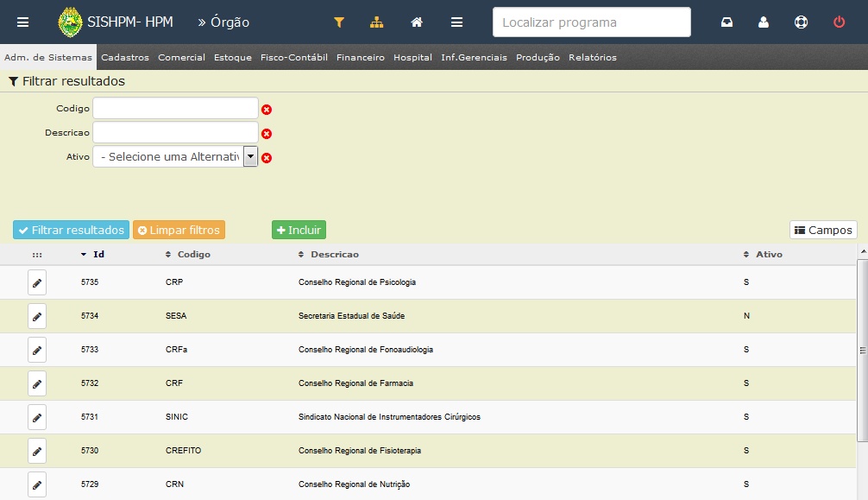Click the 'SESA' code cell
This screenshot has height=500, width=868.
click(176, 316)
